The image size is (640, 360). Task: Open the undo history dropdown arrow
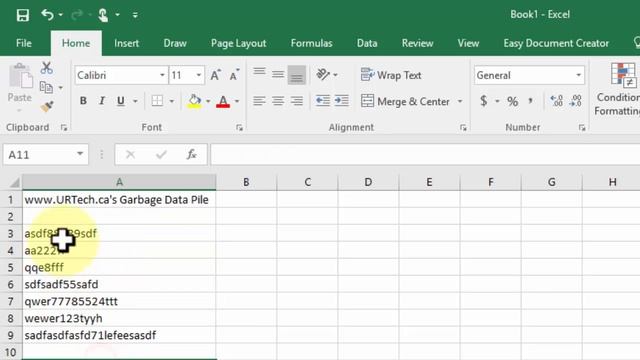tap(60, 15)
